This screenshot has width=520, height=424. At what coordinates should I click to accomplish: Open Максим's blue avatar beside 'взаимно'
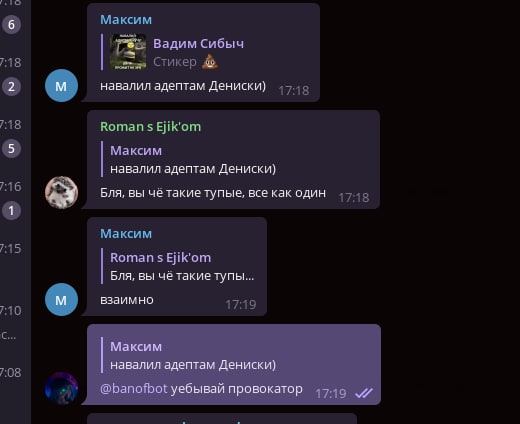pos(61,299)
